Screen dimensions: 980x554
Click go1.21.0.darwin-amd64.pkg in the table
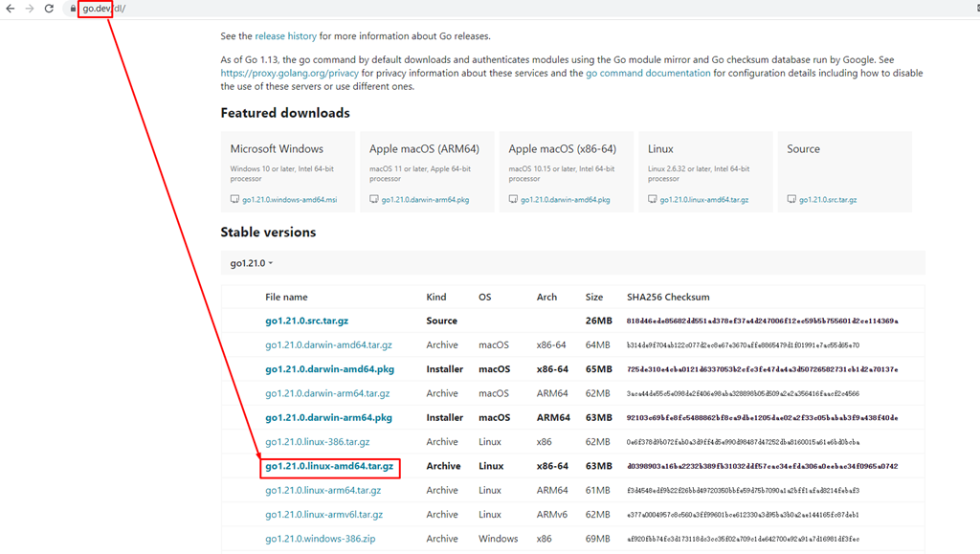pyautogui.click(x=329, y=369)
